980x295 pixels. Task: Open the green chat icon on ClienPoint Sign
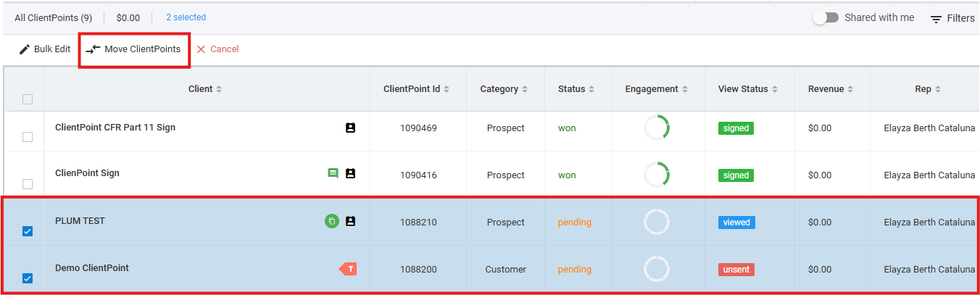pyautogui.click(x=333, y=173)
